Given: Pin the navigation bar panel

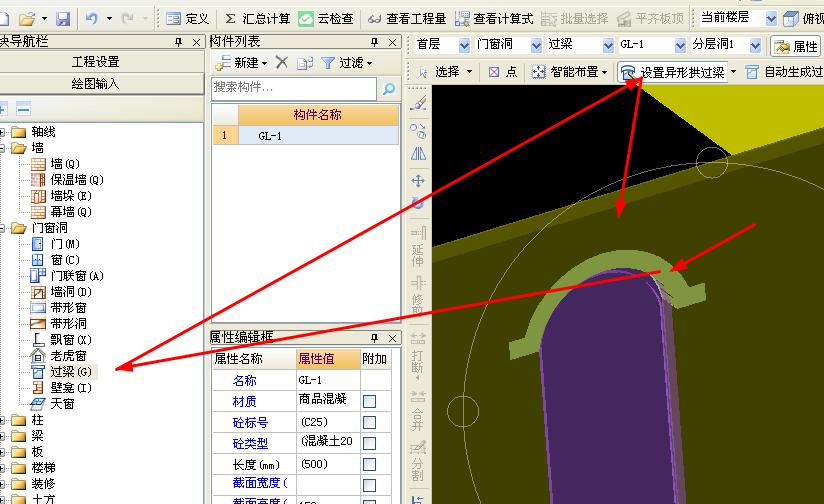Looking at the screenshot, I should click(178, 42).
